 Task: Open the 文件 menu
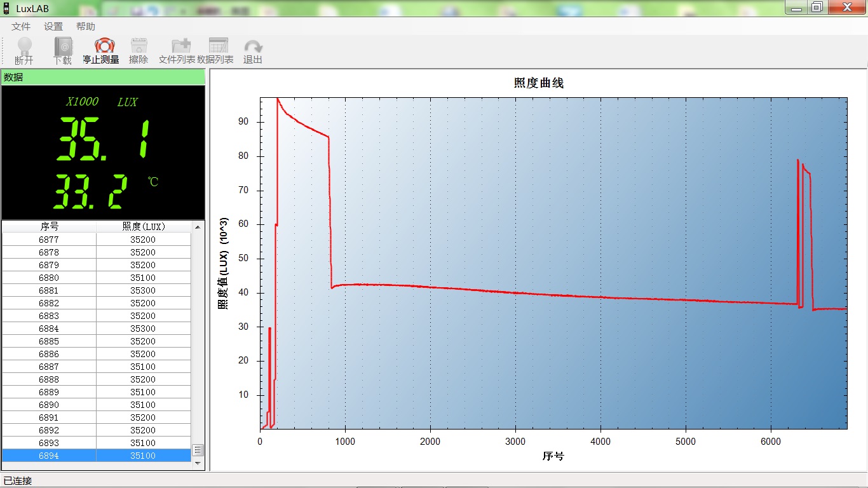(x=21, y=27)
